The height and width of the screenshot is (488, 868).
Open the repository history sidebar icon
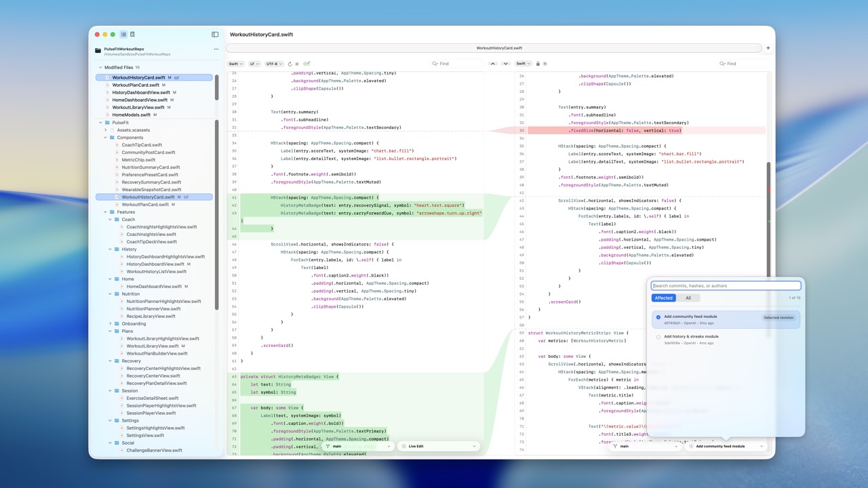(132, 35)
